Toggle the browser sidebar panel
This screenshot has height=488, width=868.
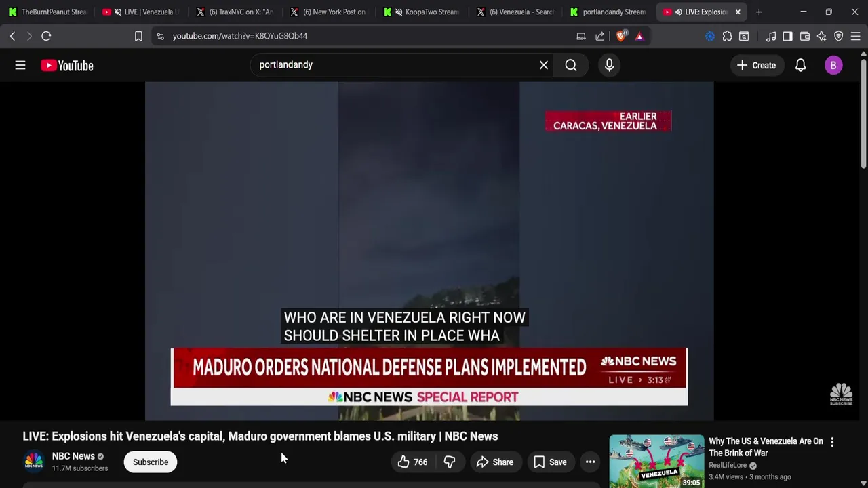[787, 36]
